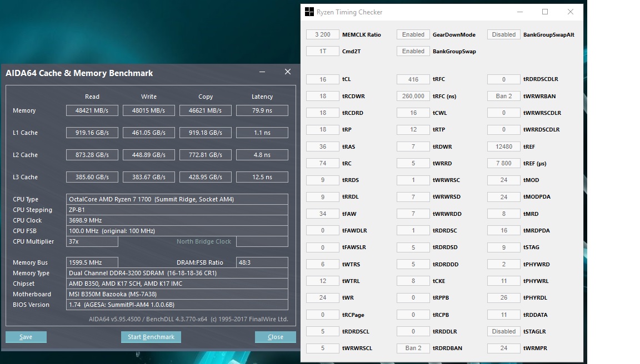Minimize the Ryzen Timing Checker window

(x=520, y=12)
